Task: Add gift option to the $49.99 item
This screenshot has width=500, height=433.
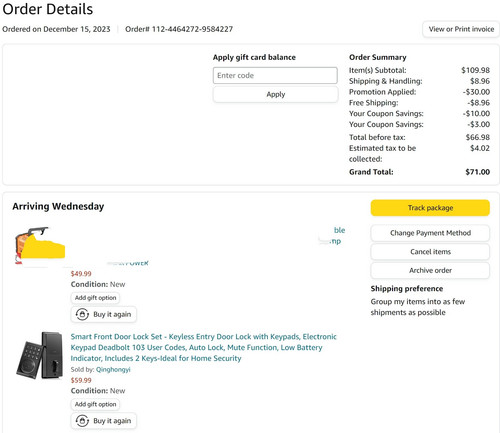Action: (95, 298)
